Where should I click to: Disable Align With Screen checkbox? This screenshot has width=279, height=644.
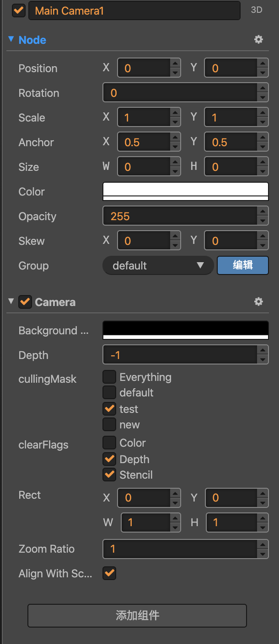(109, 573)
